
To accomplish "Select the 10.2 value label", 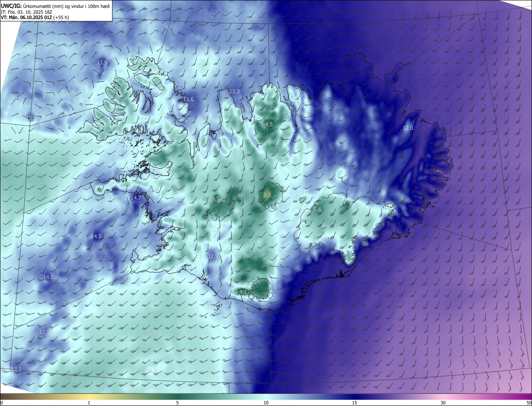I will click(x=151, y=371).
